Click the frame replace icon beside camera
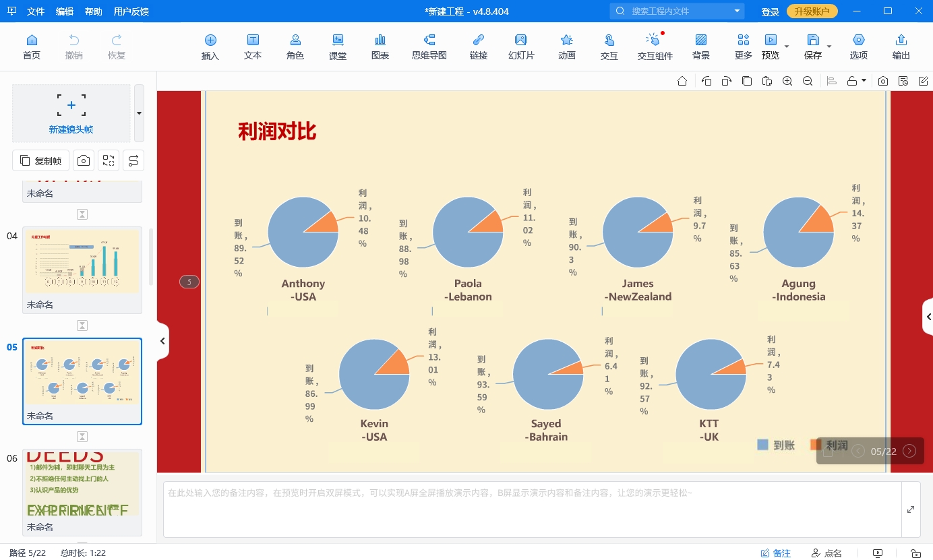This screenshot has height=560, width=933. pos(109,160)
